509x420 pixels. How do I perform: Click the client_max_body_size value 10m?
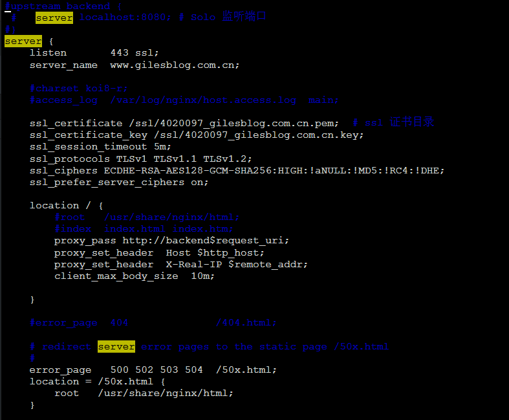point(202,276)
